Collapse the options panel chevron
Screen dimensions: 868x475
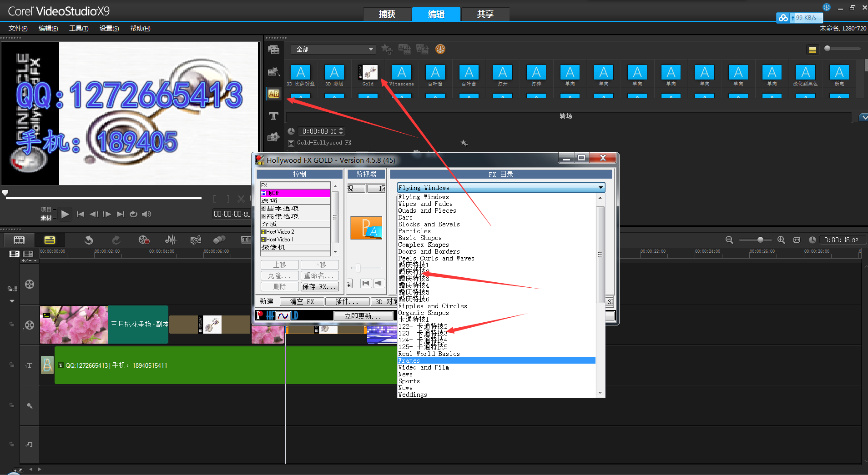pyautogui.click(x=863, y=117)
